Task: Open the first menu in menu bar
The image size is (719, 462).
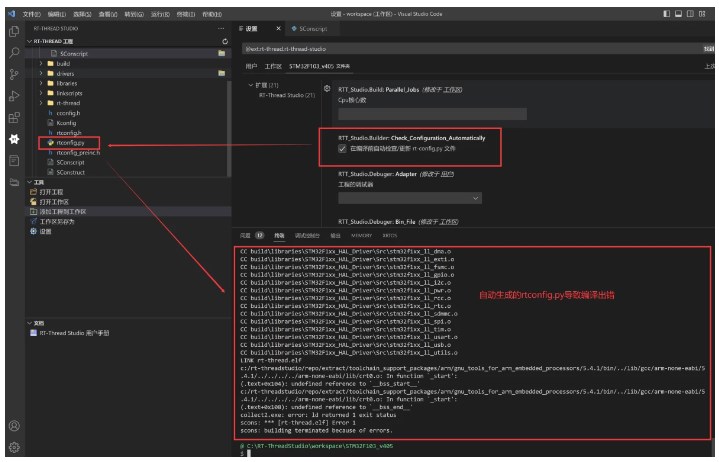Action: click(x=32, y=14)
